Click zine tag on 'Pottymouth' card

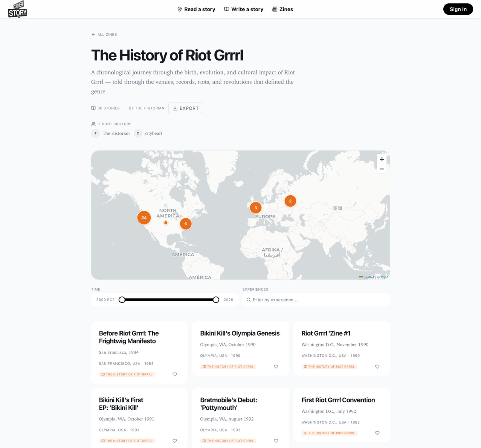[x=228, y=441]
